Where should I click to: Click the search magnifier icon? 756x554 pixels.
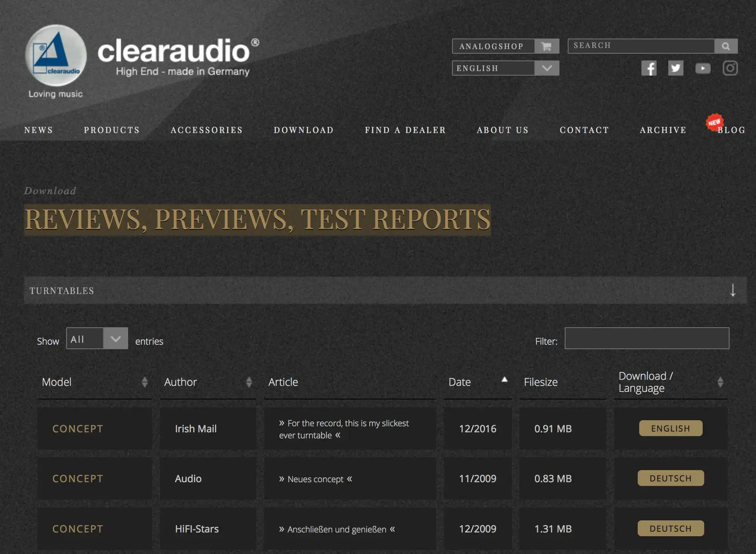pos(726,46)
